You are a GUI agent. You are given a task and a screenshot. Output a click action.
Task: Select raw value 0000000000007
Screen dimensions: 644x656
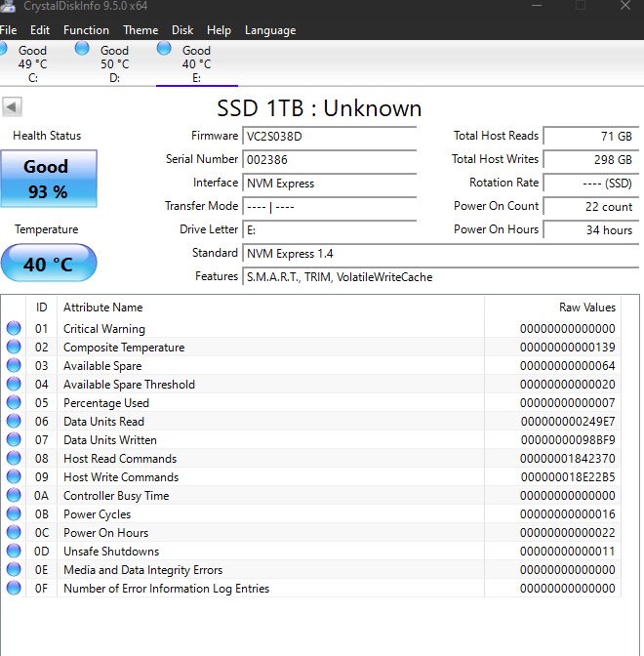coord(568,403)
